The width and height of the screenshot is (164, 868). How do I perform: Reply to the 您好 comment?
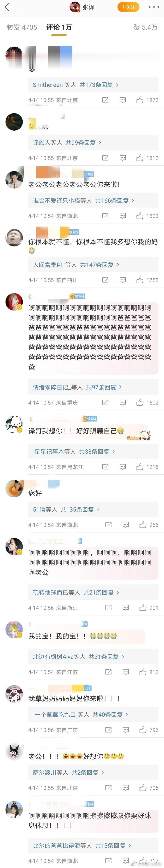click(126, 525)
